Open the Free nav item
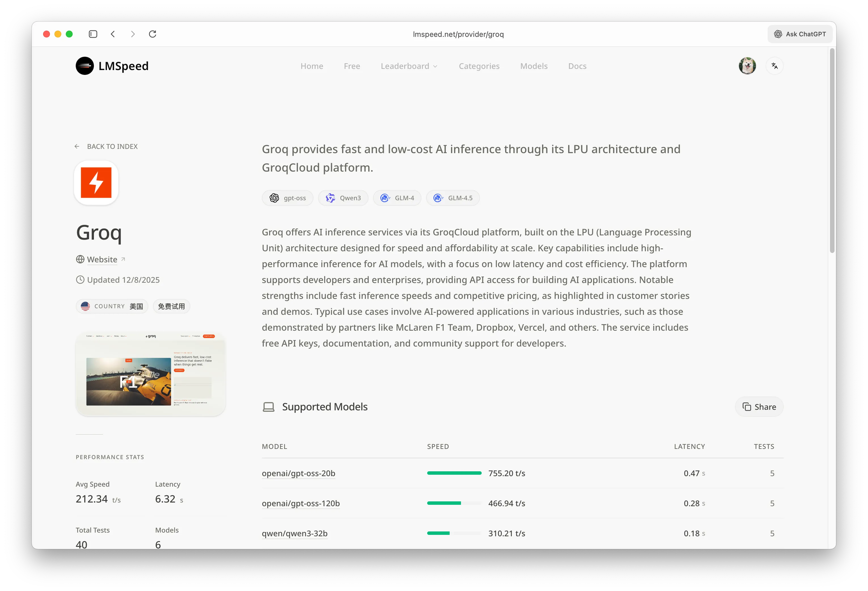Screen dimensions: 868x591 click(352, 66)
